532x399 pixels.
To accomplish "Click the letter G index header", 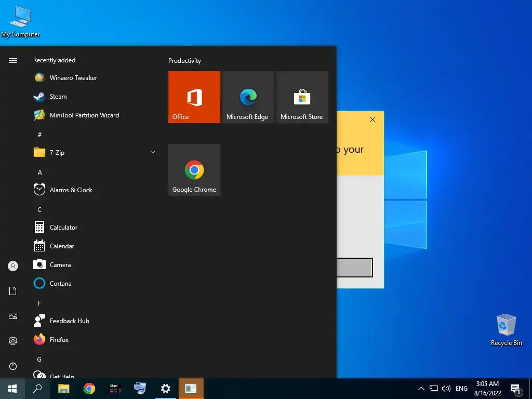I will 39,360.
